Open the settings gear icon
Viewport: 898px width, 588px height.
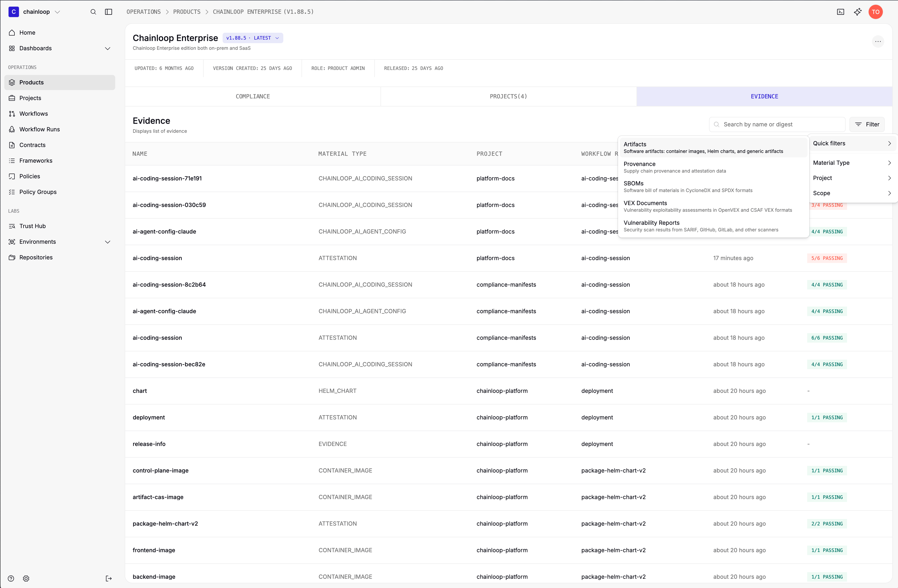[x=26, y=579]
